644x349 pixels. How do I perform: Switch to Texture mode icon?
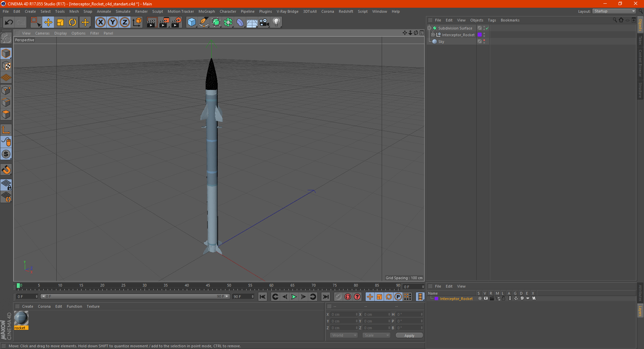click(x=6, y=66)
